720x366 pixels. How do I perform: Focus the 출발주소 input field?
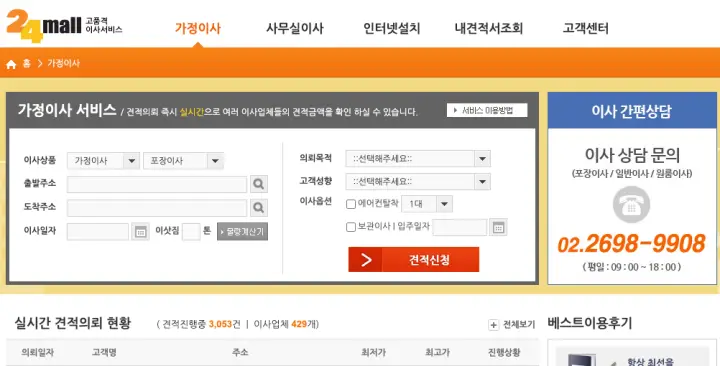click(157, 184)
